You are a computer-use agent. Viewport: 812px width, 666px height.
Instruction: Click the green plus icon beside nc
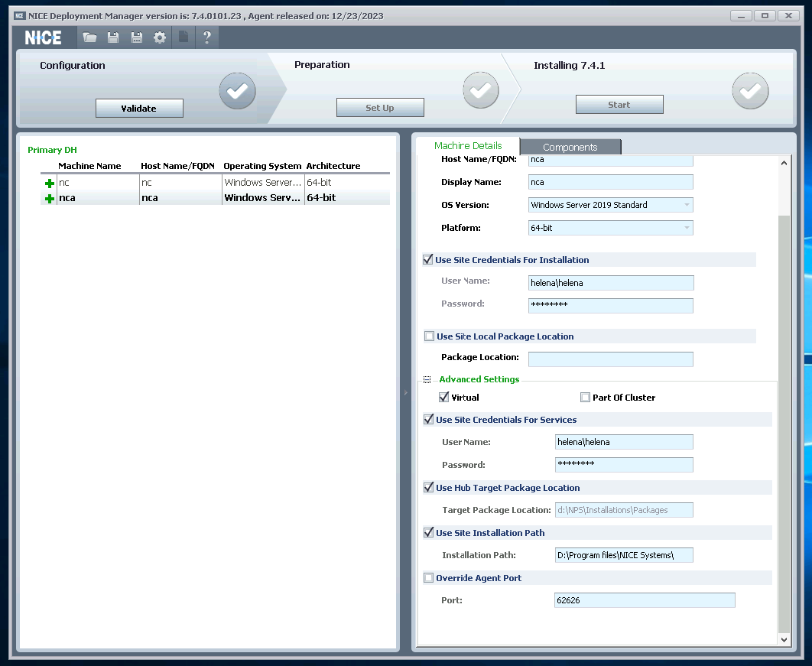50,184
